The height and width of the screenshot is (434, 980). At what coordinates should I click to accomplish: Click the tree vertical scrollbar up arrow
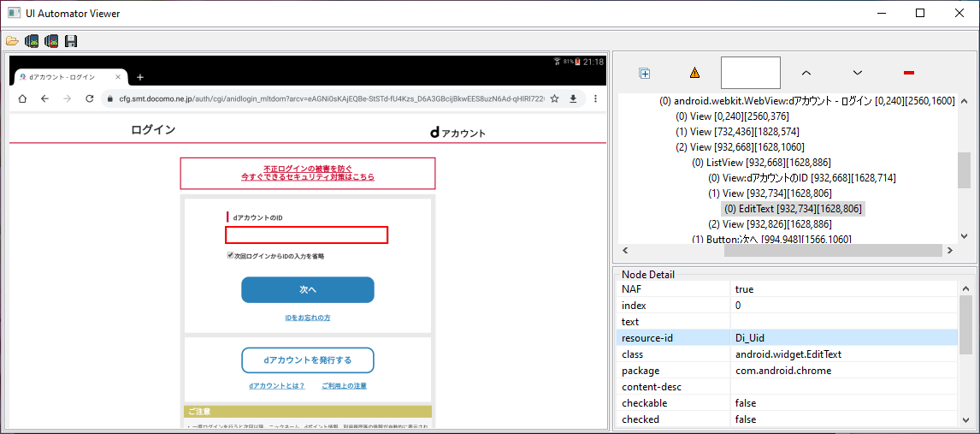tap(964, 101)
